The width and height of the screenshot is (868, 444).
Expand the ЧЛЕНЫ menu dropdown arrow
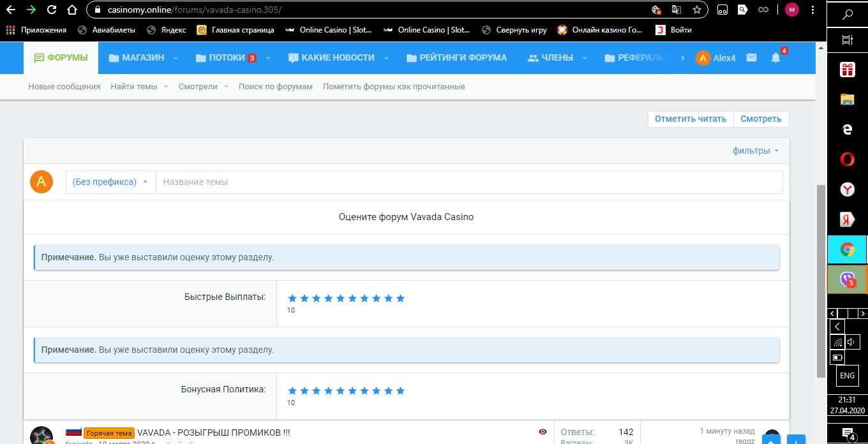pyautogui.click(x=585, y=58)
